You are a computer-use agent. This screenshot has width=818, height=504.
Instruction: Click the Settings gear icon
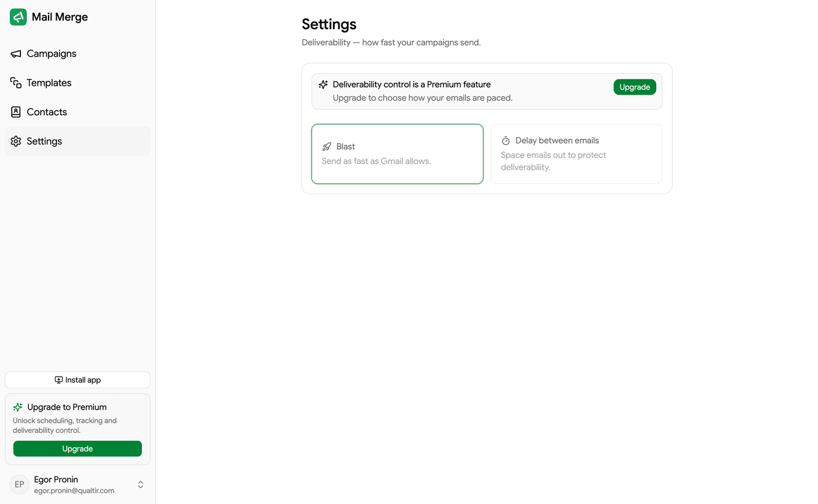click(x=16, y=141)
